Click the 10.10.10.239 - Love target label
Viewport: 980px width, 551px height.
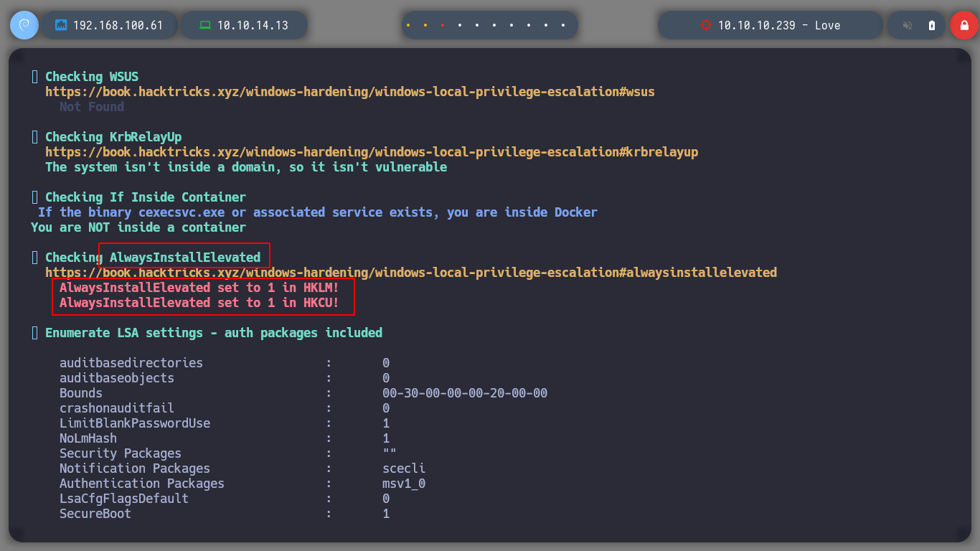(x=778, y=25)
